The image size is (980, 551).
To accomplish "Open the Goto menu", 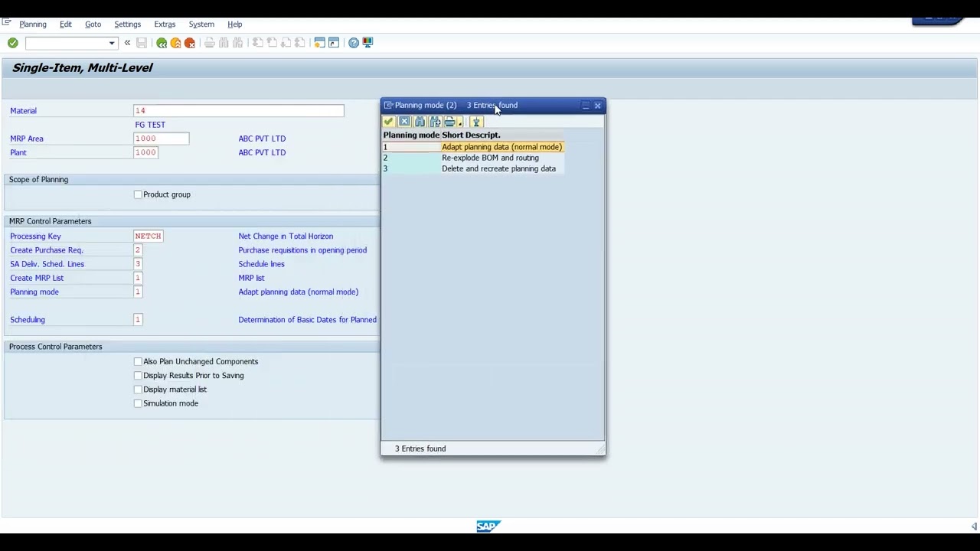I will [x=93, y=24].
